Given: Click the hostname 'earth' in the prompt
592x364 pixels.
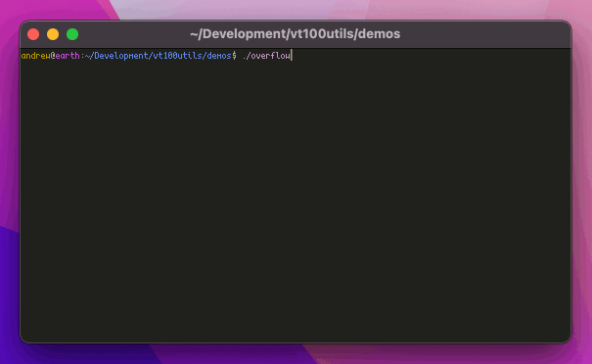Looking at the screenshot, I should click(x=68, y=56).
